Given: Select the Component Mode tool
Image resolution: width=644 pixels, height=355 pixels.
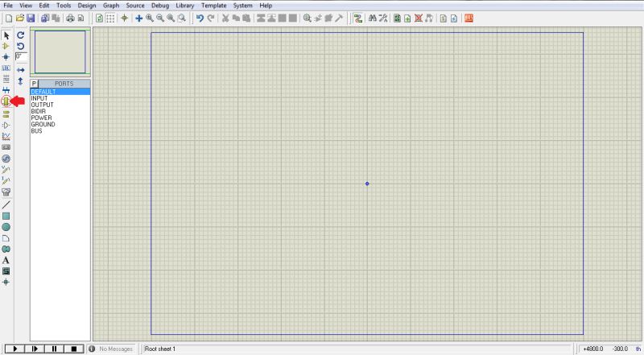Looking at the screenshot, I should point(6,46).
